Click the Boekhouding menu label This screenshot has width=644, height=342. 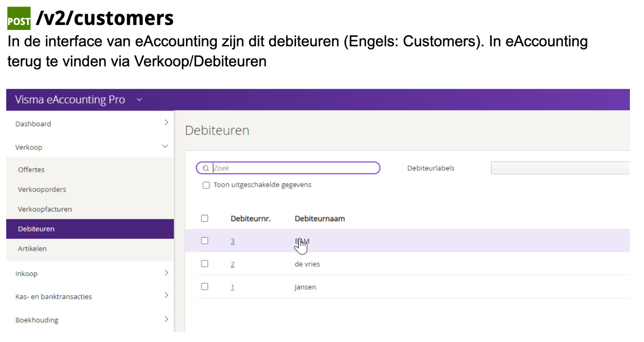click(37, 320)
